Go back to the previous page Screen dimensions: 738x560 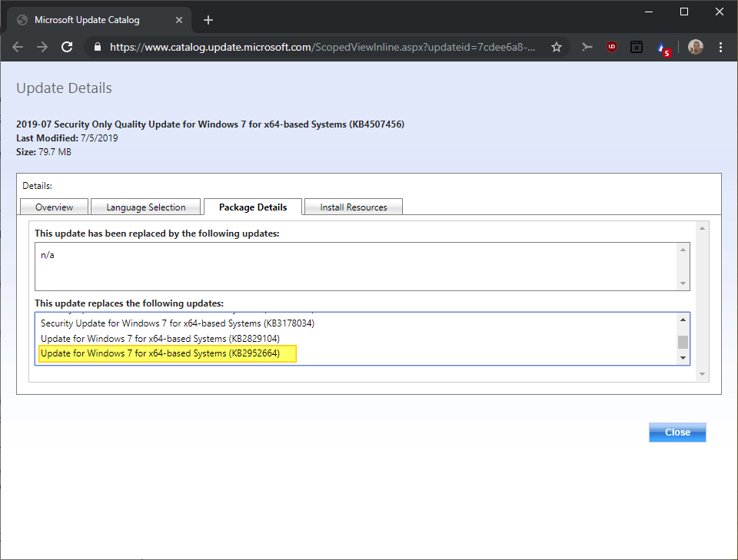click(x=18, y=47)
